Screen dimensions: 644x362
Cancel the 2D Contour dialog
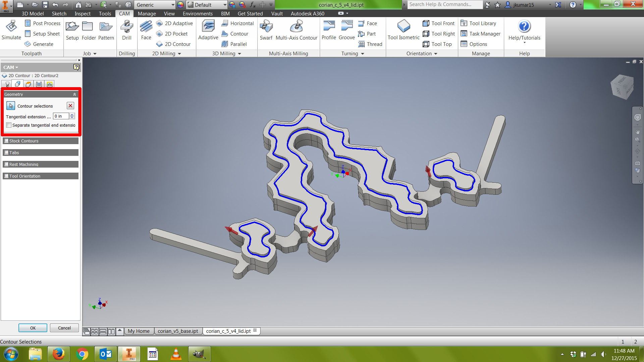pos(64,328)
